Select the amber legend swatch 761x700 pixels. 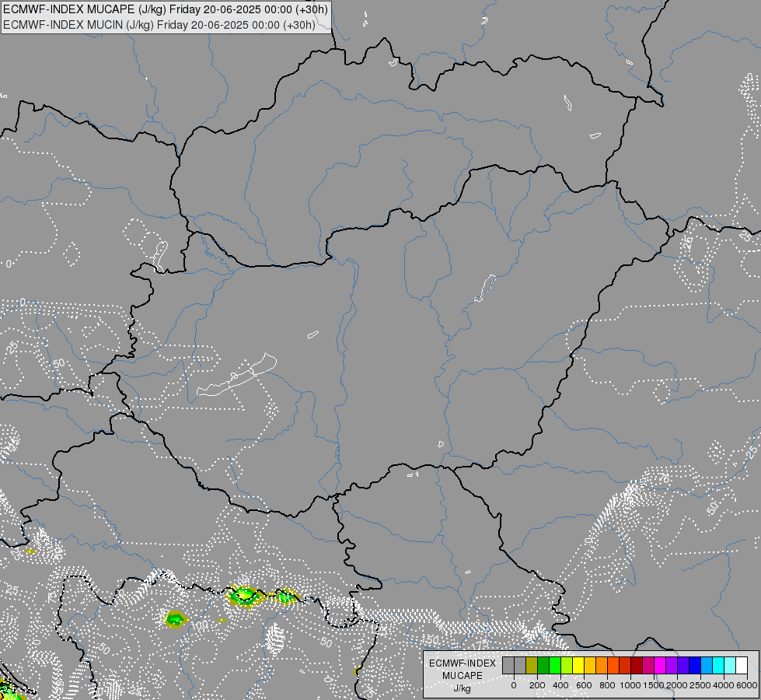tap(590, 665)
